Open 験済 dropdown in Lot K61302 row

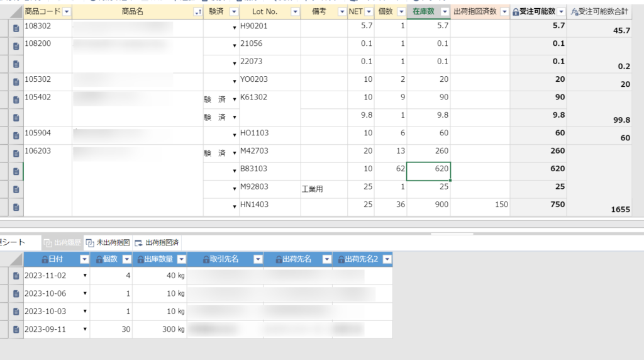(234, 99)
